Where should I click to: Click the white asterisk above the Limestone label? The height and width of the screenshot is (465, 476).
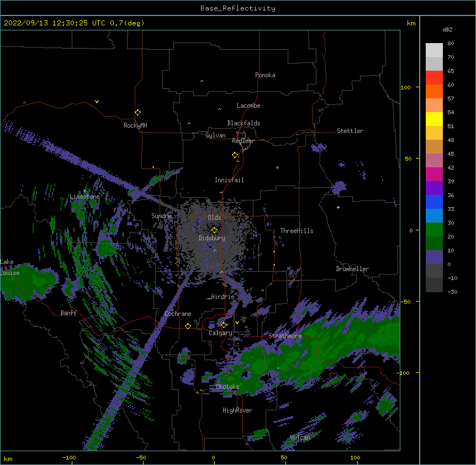(84, 191)
